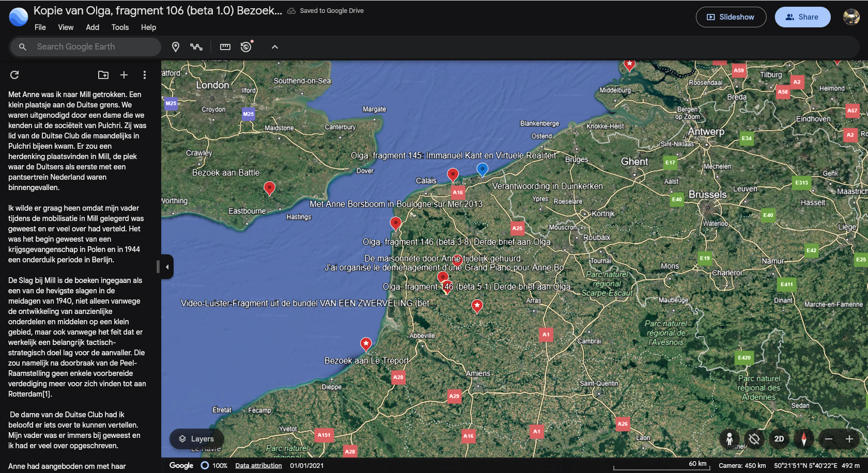Click the Ghent city label
The width and height of the screenshot is (868, 473).
[634, 162]
